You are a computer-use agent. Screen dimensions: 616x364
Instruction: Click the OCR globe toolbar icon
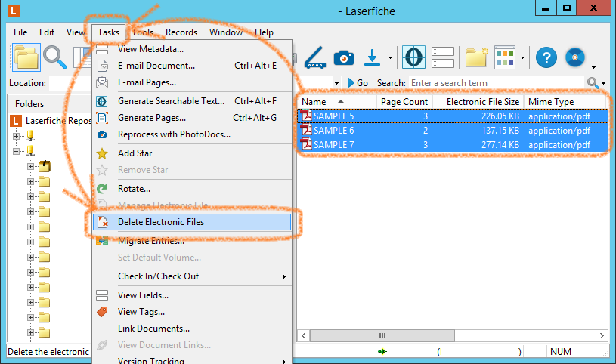pyautogui.click(x=413, y=57)
